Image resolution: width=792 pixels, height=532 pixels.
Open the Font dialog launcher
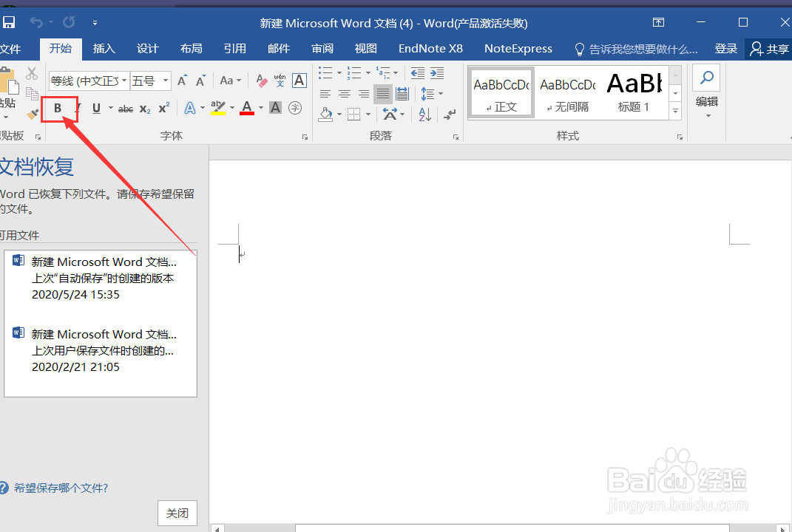305,137
